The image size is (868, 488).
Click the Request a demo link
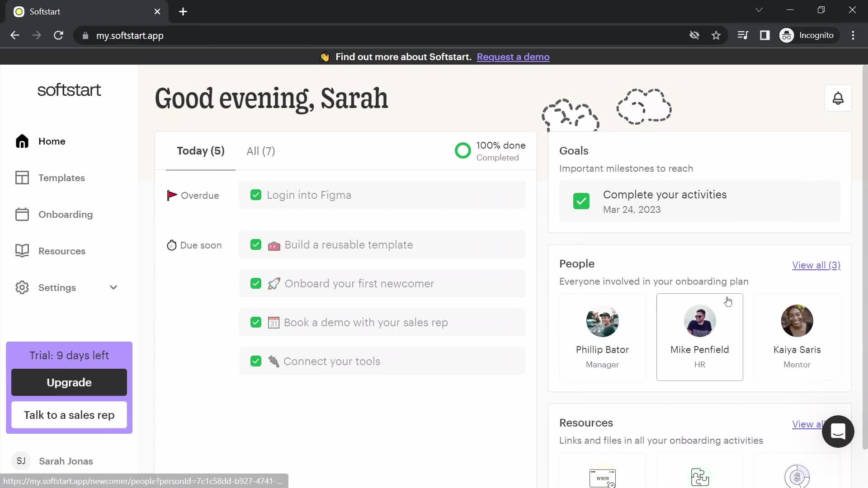[x=513, y=56]
